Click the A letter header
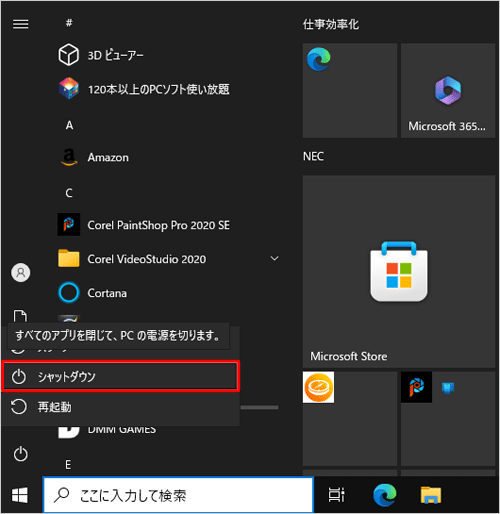Image resolution: width=500 pixels, height=514 pixels. coord(69,125)
